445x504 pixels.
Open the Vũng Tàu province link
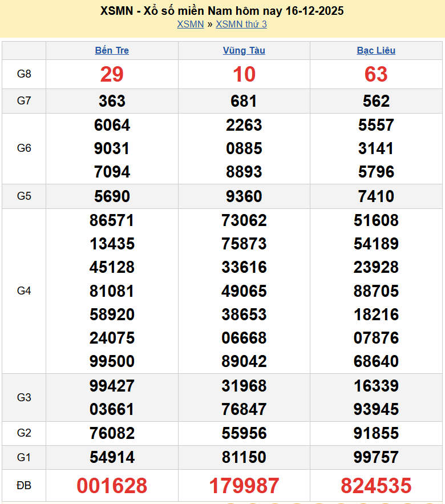[x=244, y=50]
